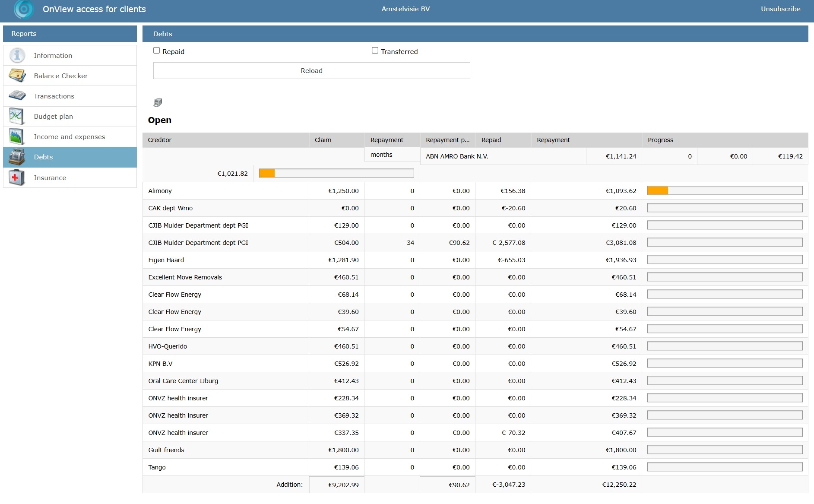The image size is (814, 504).
Task: Sort by the Claim column header
Action: (x=323, y=140)
